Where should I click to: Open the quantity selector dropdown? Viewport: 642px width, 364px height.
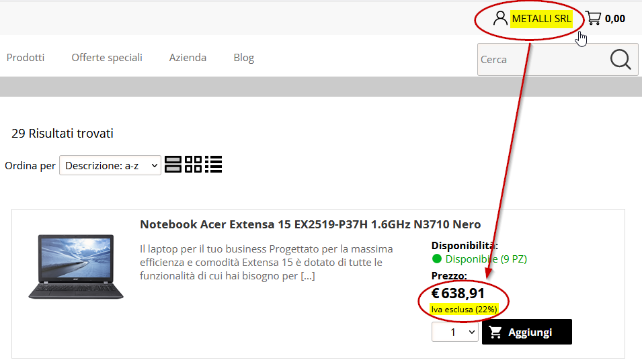coord(455,332)
